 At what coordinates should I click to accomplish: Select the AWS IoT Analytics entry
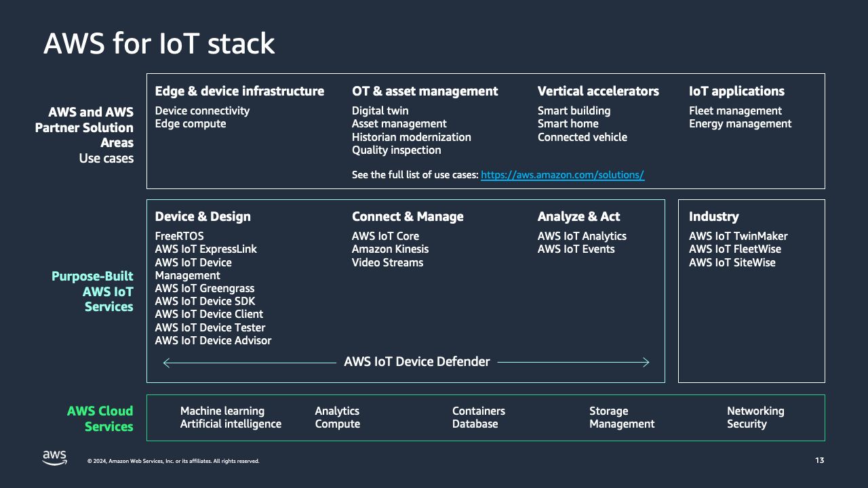coord(581,236)
